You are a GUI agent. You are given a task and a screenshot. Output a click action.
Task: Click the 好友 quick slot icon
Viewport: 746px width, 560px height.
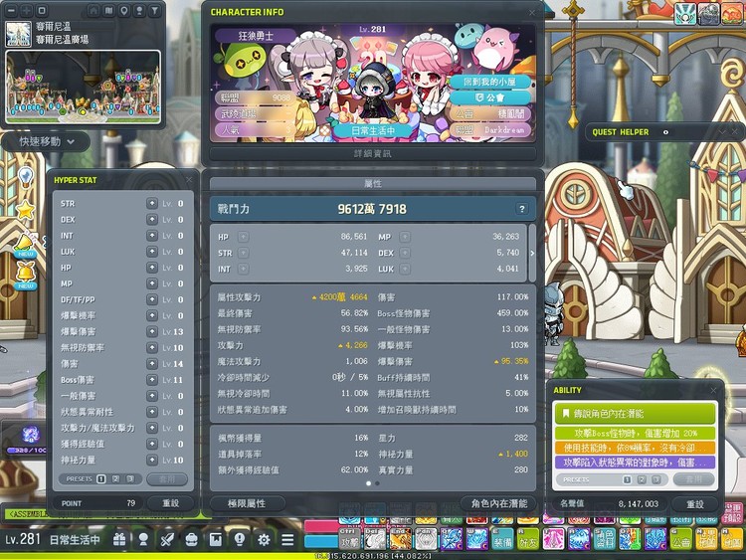(x=527, y=538)
